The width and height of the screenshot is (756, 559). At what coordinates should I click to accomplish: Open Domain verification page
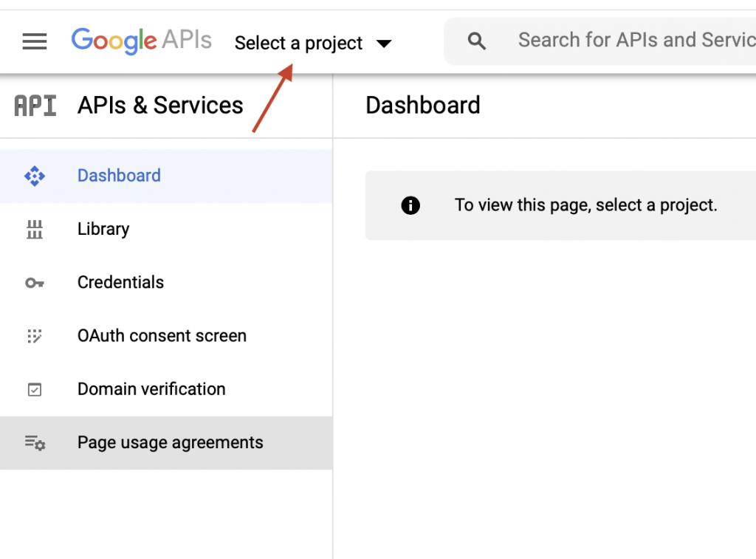click(x=166, y=389)
